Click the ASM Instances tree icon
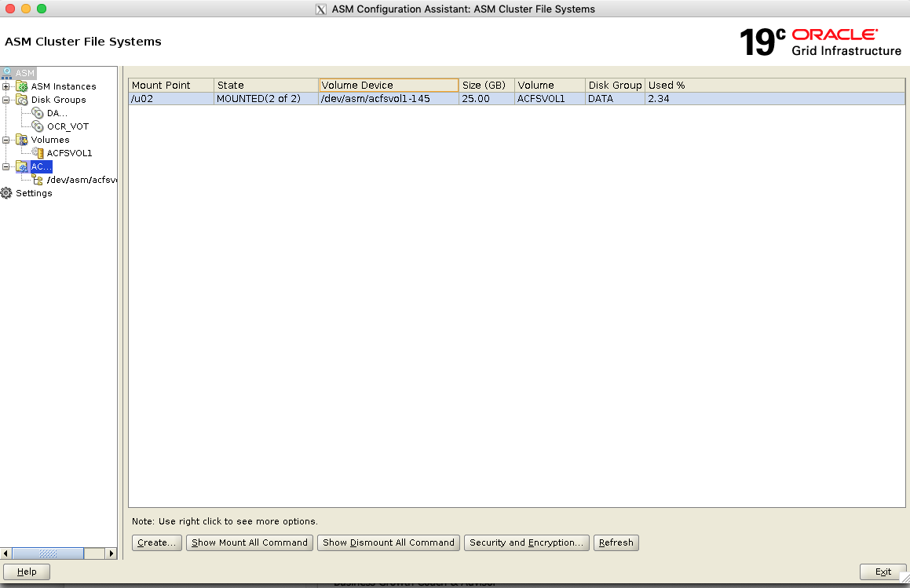Viewport: 910px width, 588px height. coord(22,86)
